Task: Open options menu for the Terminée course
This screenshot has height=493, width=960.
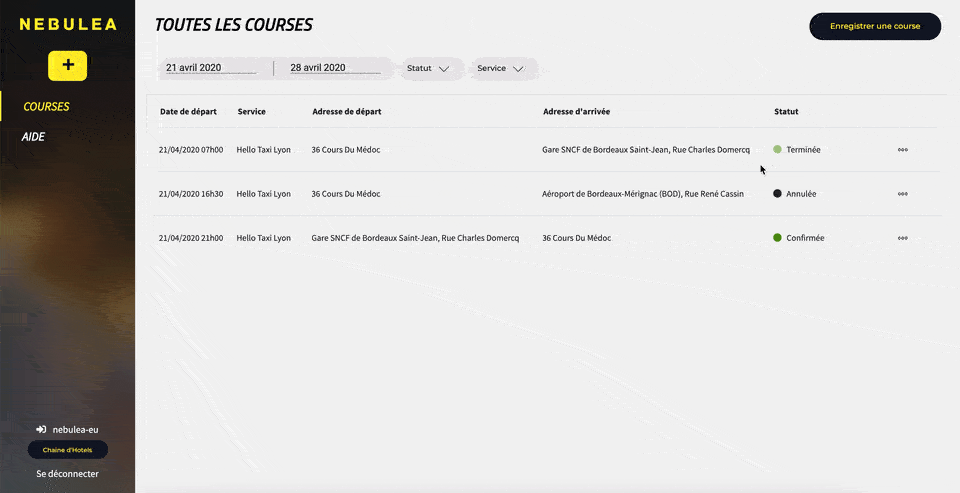Action: (902, 149)
